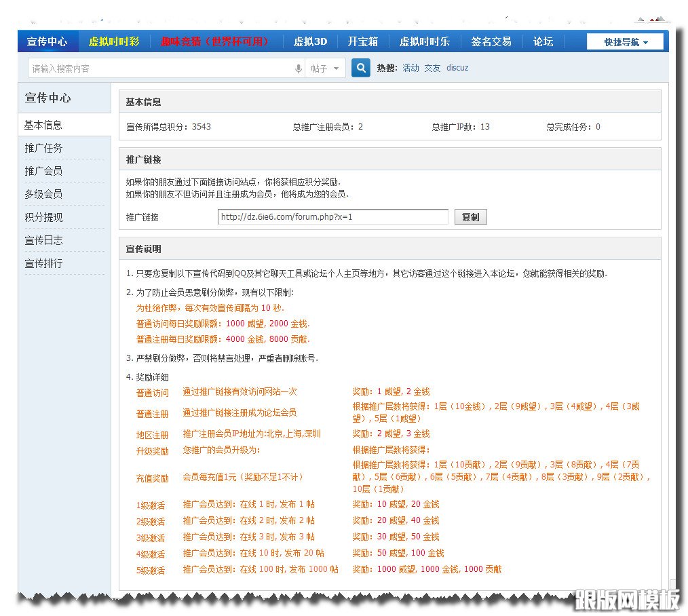Click the 复制 copy button
The height and width of the screenshot is (616, 688).
pos(470,216)
